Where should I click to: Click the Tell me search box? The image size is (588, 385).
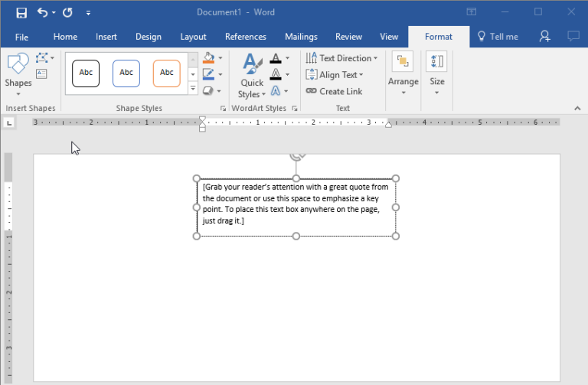(498, 37)
